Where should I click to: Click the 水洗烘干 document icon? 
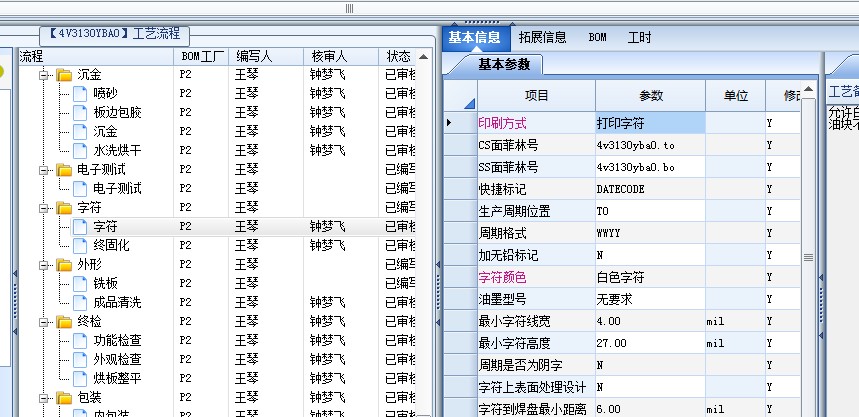point(80,151)
